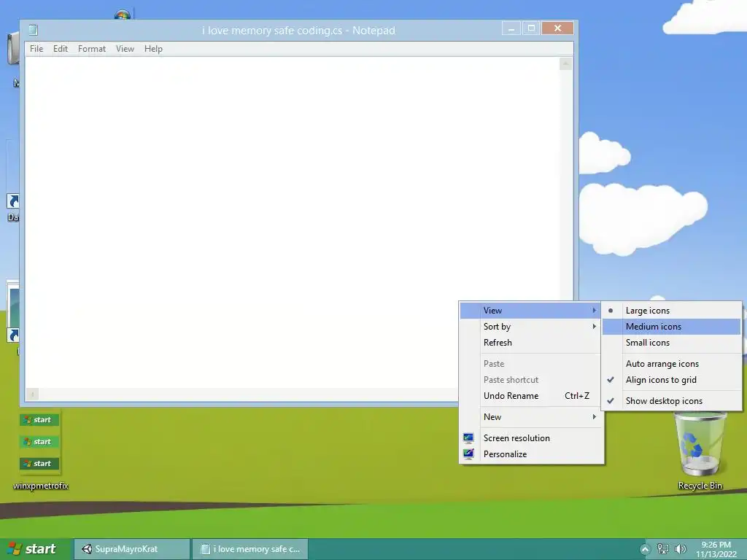747x560 pixels.
Task: Switch to the Notepad taskbar button
Action: pyautogui.click(x=250, y=549)
